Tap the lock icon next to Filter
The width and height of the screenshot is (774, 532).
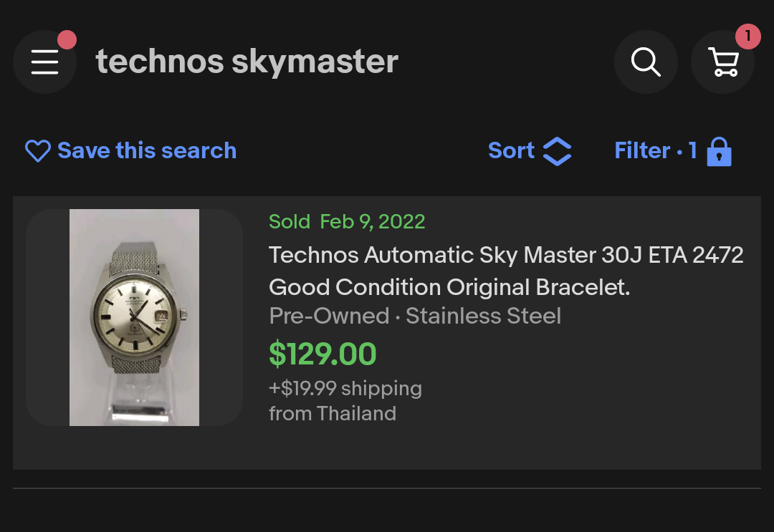coord(719,152)
